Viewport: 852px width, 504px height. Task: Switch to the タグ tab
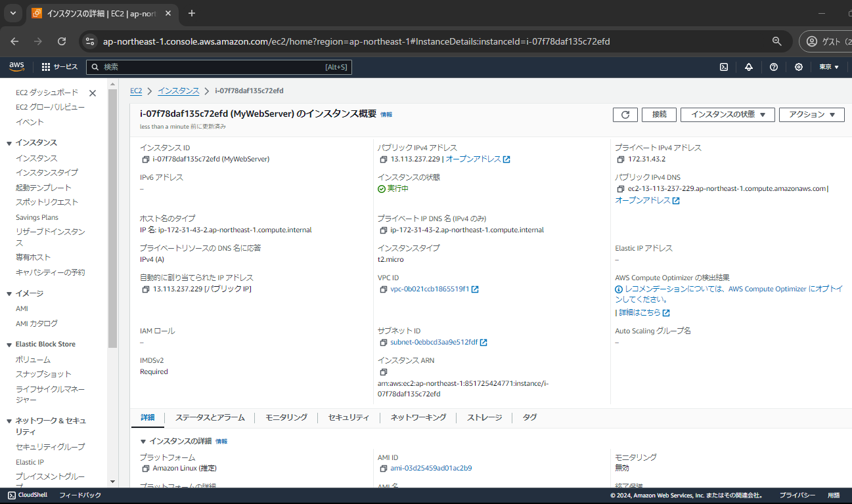coord(529,417)
